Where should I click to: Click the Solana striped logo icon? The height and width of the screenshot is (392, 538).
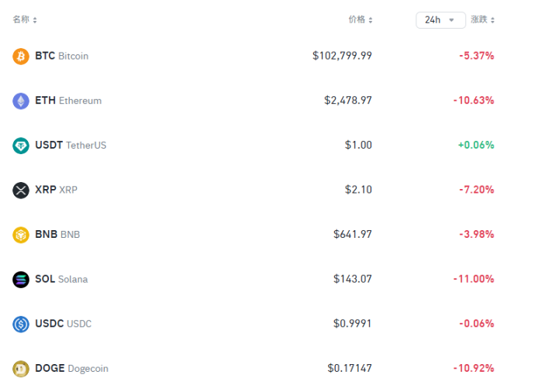tap(21, 280)
